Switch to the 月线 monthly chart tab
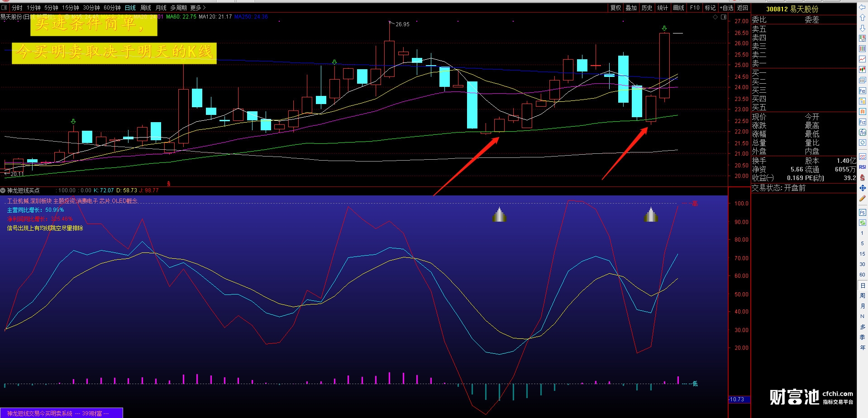868x418 pixels. (161, 8)
